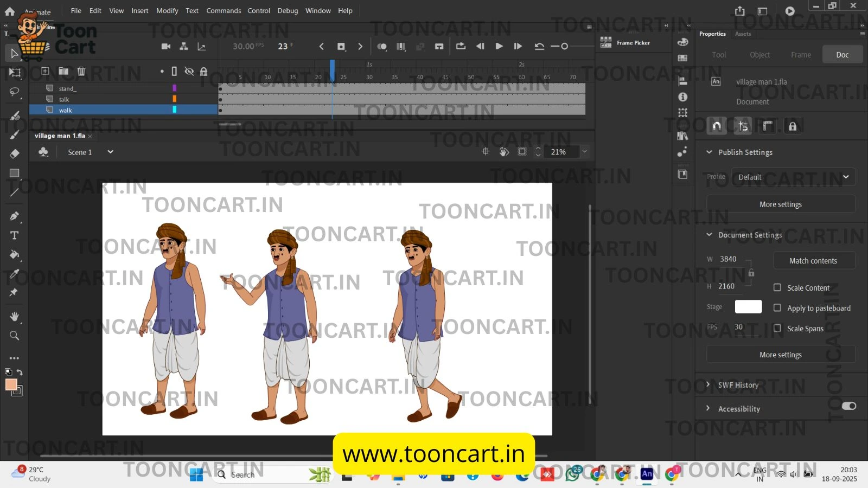Select the Text tool

coord(15,235)
